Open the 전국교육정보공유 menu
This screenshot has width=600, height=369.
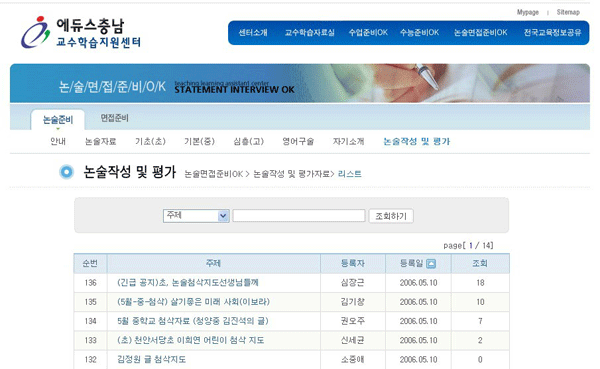(x=552, y=33)
